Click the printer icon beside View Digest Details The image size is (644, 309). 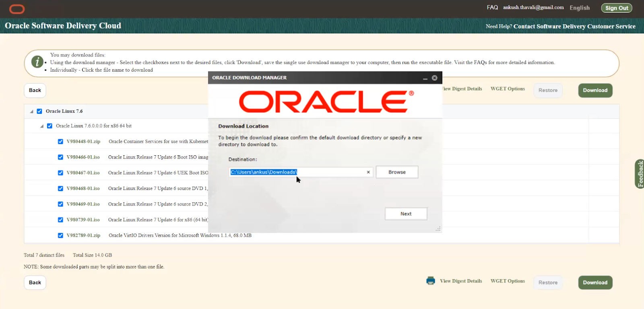click(431, 281)
